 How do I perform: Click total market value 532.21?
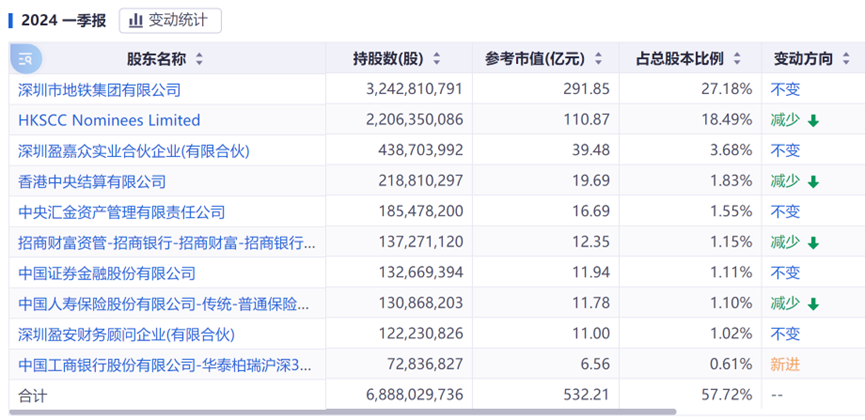pyautogui.click(x=586, y=395)
